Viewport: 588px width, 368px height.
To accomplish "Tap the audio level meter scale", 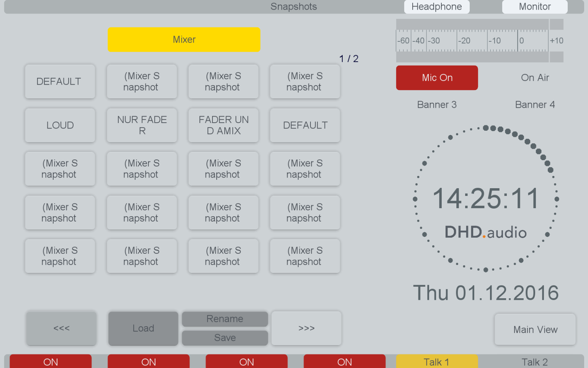I will pos(479,40).
